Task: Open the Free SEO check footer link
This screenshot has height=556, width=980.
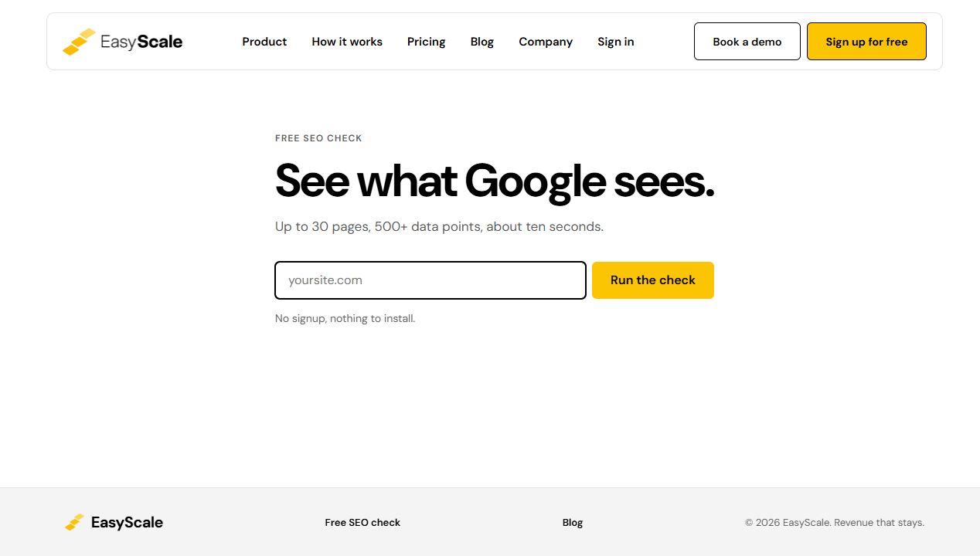Action: tap(362, 523)
